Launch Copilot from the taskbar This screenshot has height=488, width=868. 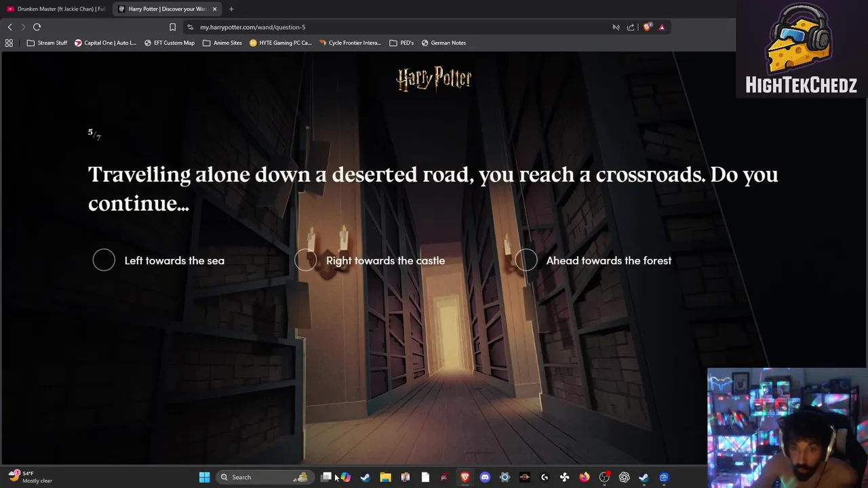346,477
